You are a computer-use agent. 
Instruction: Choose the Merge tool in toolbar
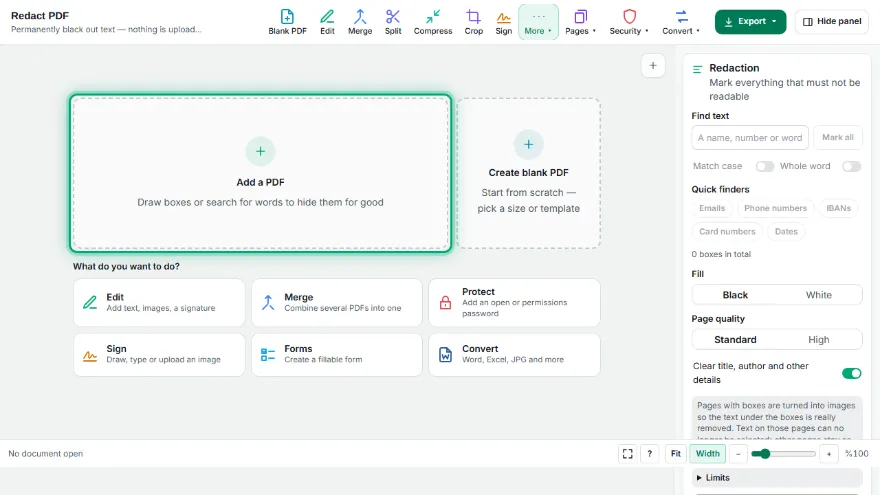click(x=360, y=22)
